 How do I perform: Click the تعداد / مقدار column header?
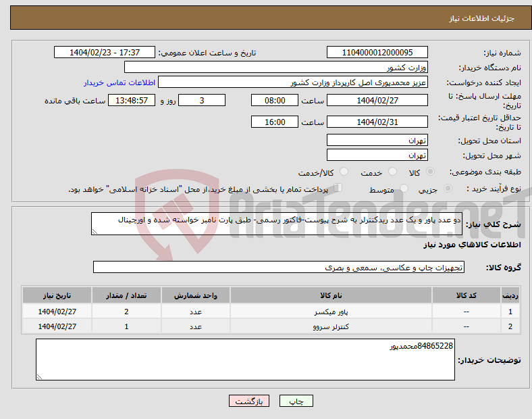126,295
